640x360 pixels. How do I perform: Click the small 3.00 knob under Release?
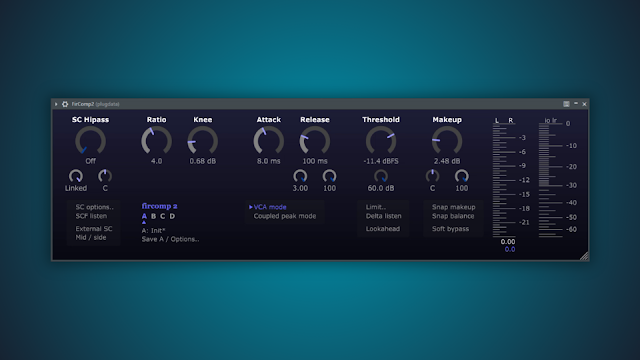click(x=300, y=176)
